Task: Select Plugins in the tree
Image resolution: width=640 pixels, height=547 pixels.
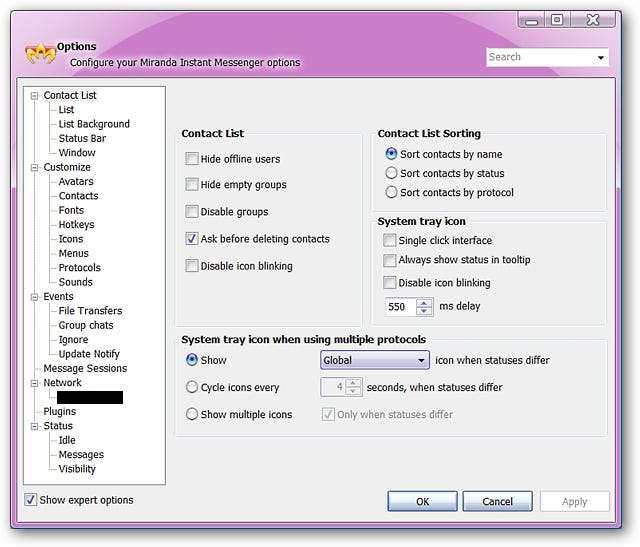Action: tap(60, 411)
